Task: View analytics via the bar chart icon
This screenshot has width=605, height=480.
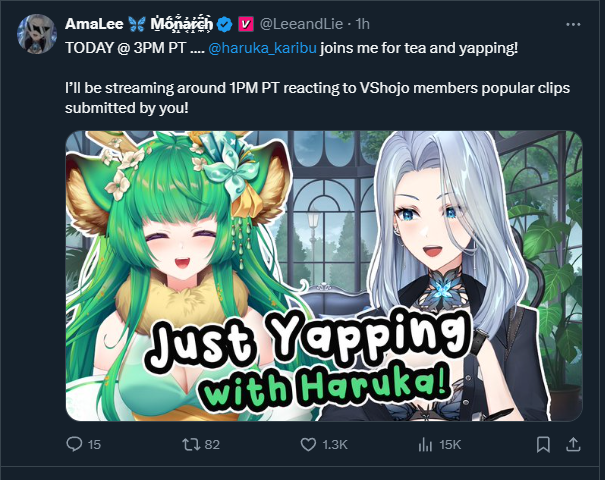Action: [425, 445]
